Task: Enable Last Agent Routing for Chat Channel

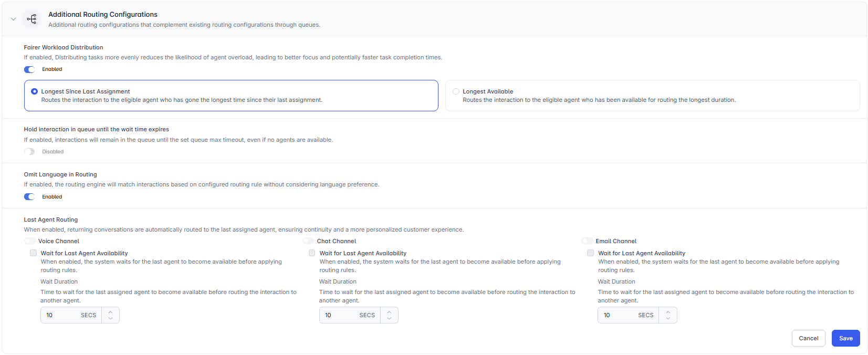Action: click(x=308, y=241)
